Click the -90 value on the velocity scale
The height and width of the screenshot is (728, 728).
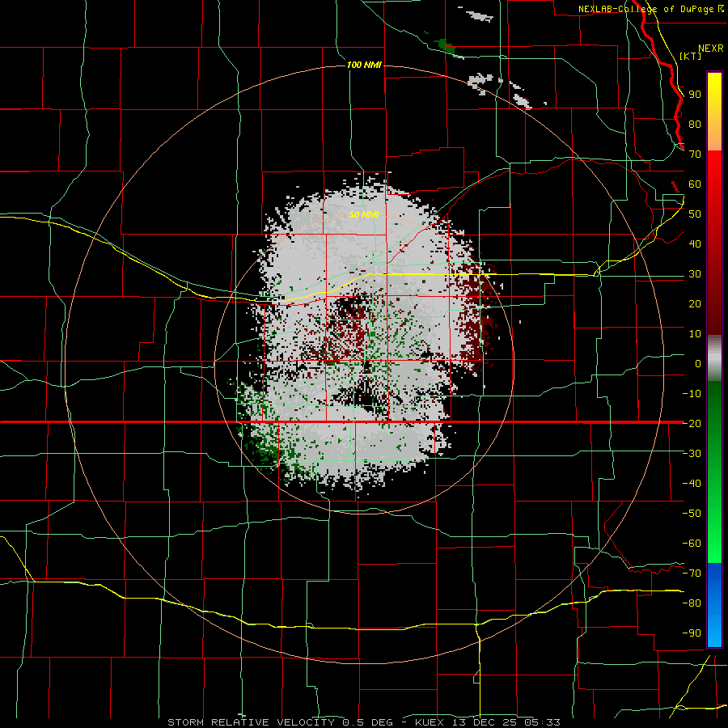(692, 633)
